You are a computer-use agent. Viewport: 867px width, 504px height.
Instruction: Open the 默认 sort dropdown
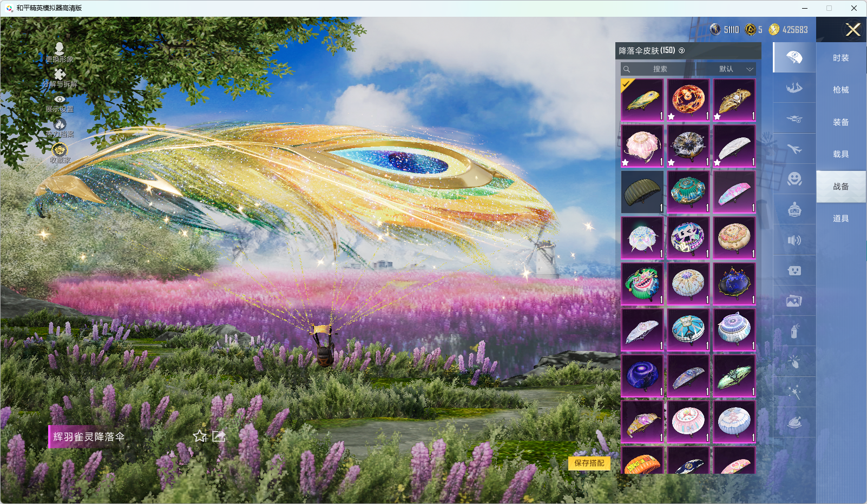(726, 69)
